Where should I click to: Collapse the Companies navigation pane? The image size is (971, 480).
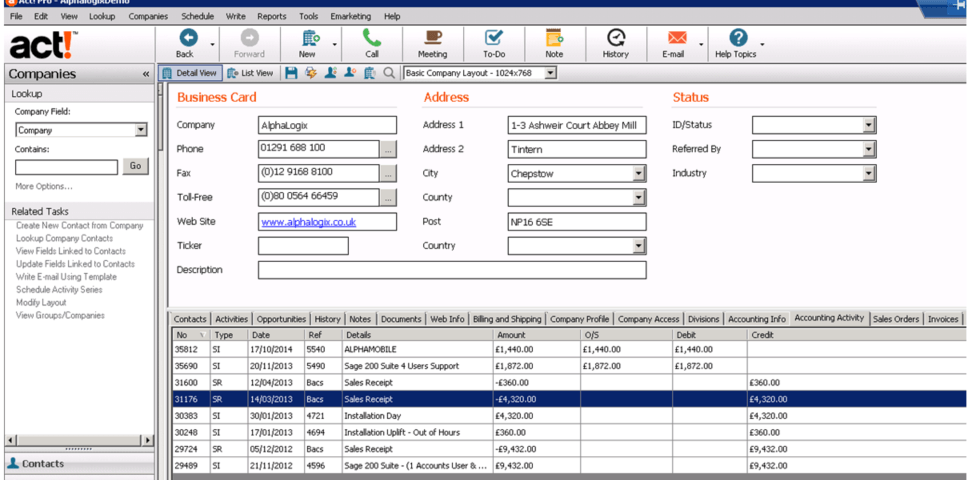pos(146,74)
